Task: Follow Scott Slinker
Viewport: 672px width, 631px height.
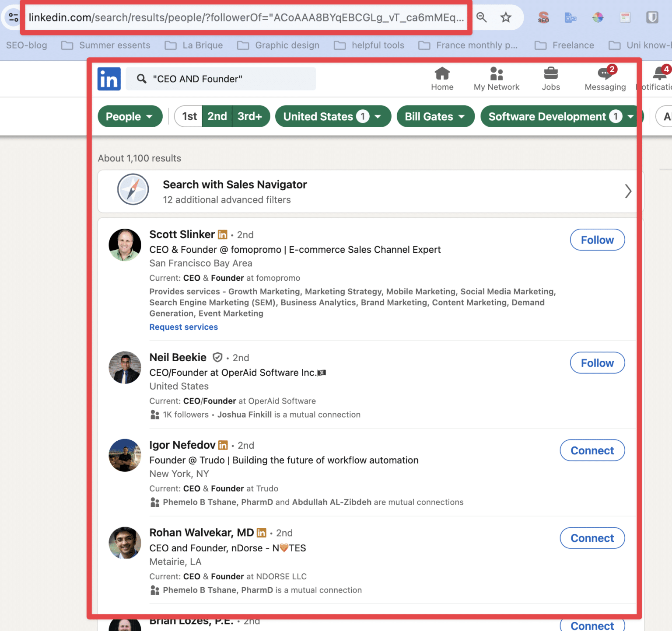Action: [x=597, y=240]
